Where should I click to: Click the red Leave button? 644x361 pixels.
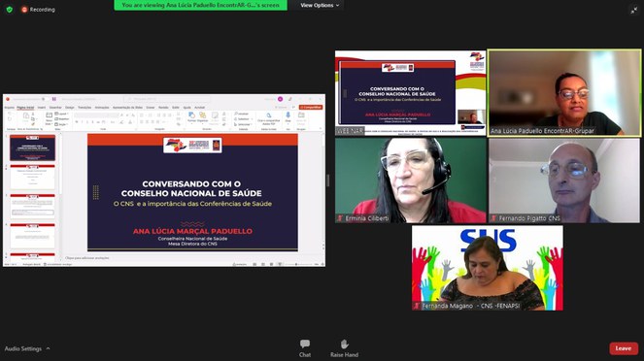pos(624,348)
